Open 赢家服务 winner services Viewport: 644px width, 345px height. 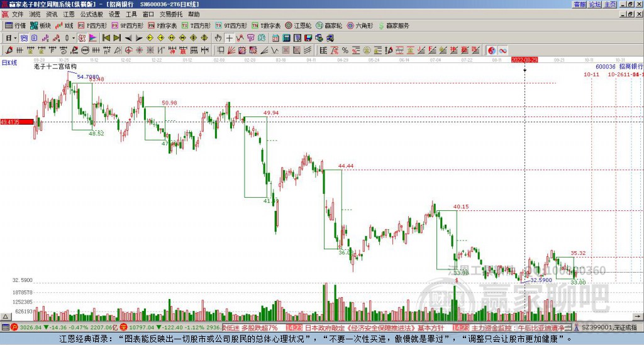click(394, 25)
